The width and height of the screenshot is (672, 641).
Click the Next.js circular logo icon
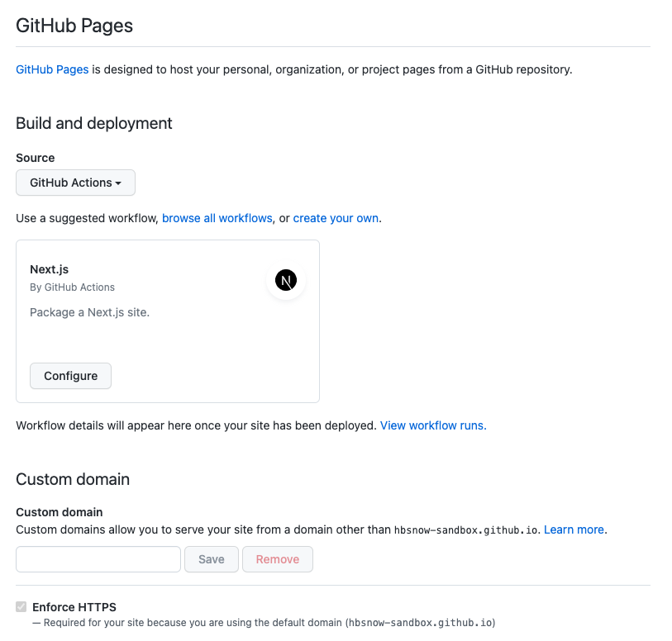pyautogui.click(x=285, y=280)
